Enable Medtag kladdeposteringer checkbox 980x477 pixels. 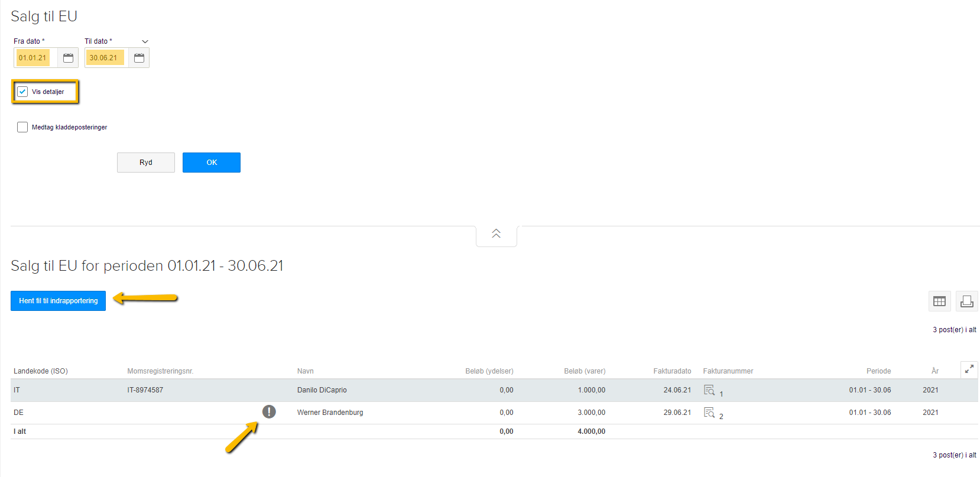coord(22,127)
